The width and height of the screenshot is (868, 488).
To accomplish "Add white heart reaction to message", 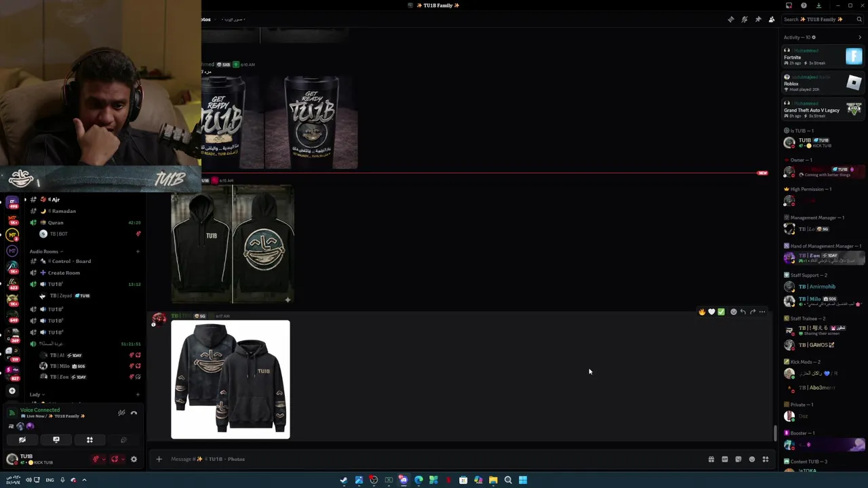I will coord(711,312).
